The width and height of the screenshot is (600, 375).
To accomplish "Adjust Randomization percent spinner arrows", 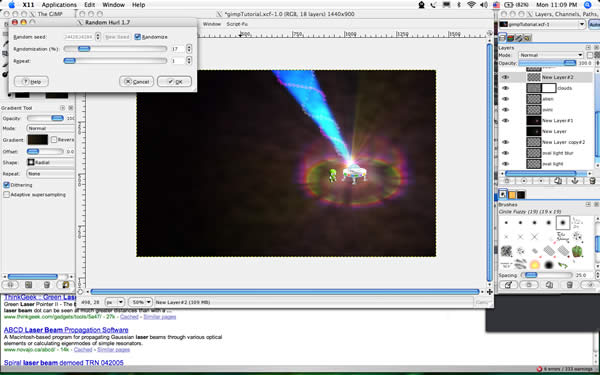I will [x=189, y=49].
